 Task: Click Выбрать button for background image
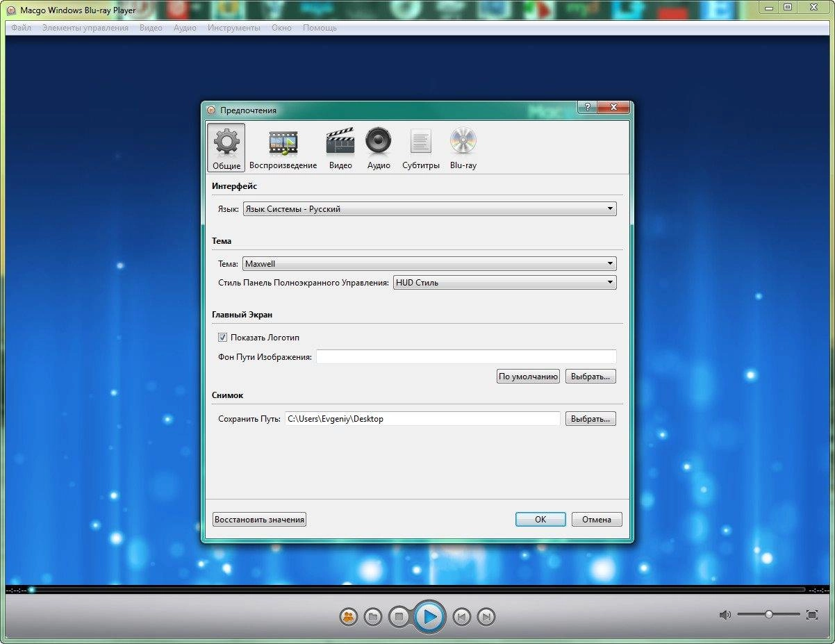pos(590,377)
